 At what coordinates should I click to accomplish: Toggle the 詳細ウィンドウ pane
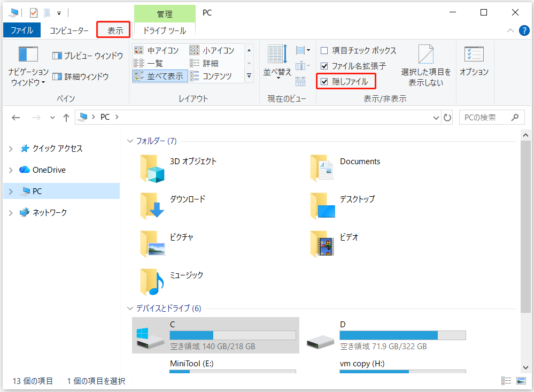80,76
